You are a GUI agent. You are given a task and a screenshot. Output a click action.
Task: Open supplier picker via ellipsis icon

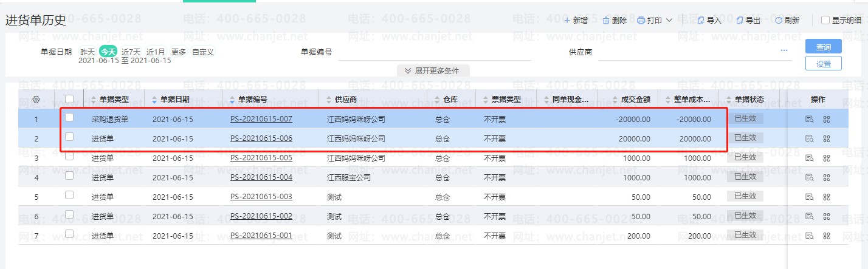click(x=784, y=50)
